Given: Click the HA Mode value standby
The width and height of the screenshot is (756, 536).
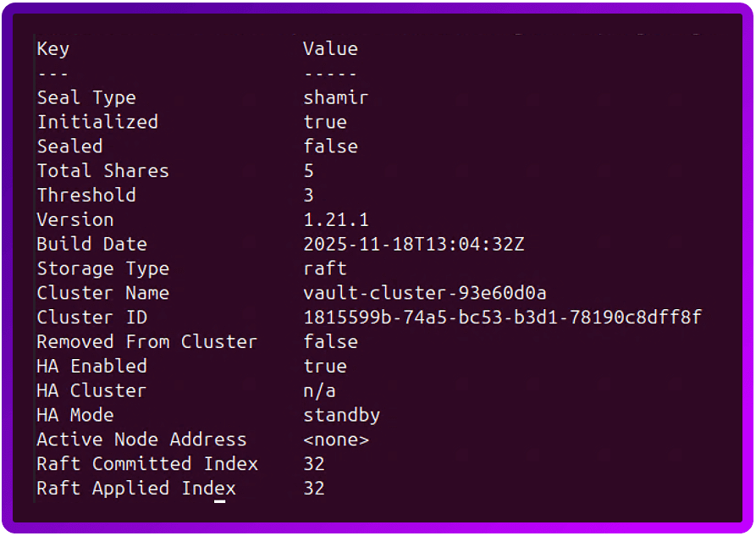Looking at the screenshot, I should 342,416.
